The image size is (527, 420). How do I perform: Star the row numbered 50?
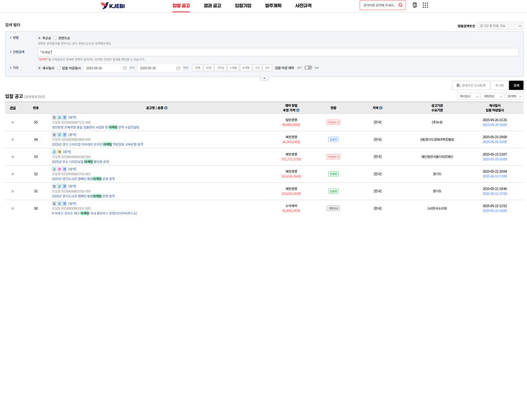pyautogui.click(x=13, y=208)
